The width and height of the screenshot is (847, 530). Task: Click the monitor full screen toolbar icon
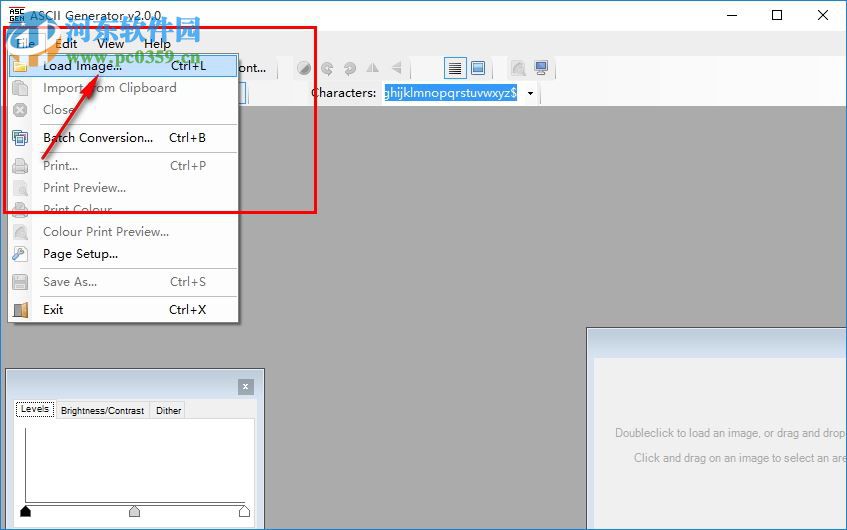pyautogui.click(x=541, y=68)
